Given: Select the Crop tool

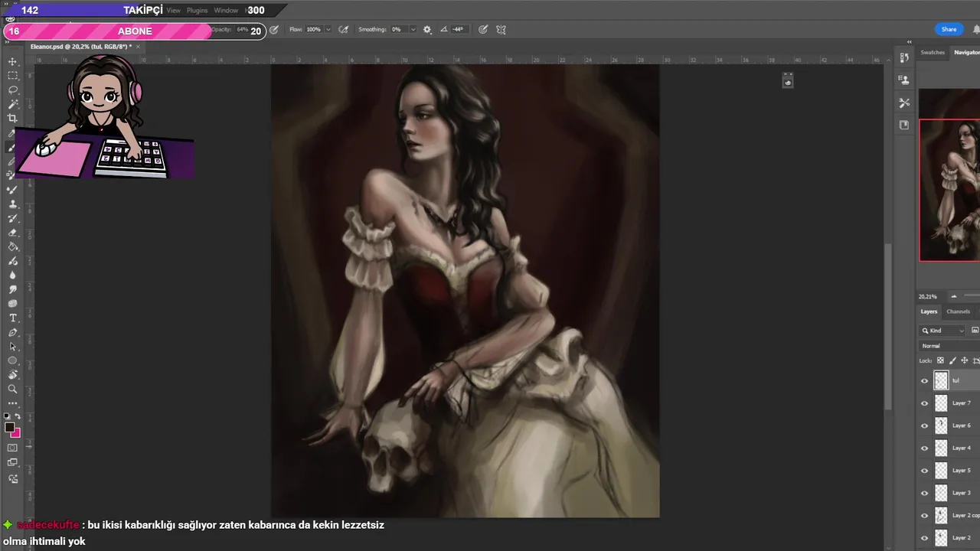Looking at the screenshot, I should tap(12, 118).
